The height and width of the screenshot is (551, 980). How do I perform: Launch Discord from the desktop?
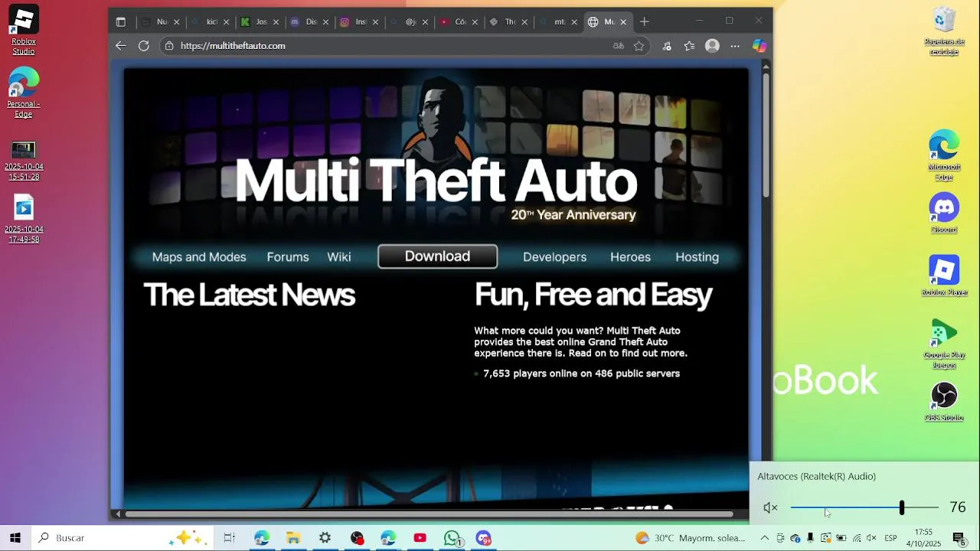944,213
